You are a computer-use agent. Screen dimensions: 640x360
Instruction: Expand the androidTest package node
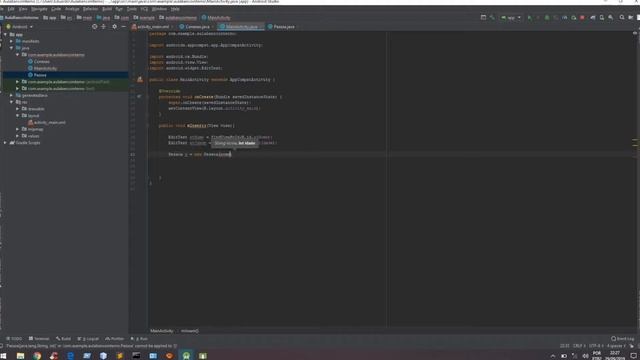pos(18,82)
